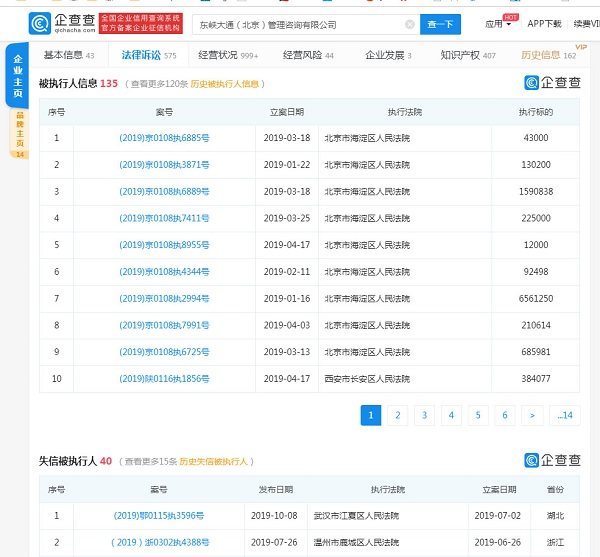Open case (2019)京0108执6889号
Viewport: 600px width, 557px height.
(x=164, y=192)
